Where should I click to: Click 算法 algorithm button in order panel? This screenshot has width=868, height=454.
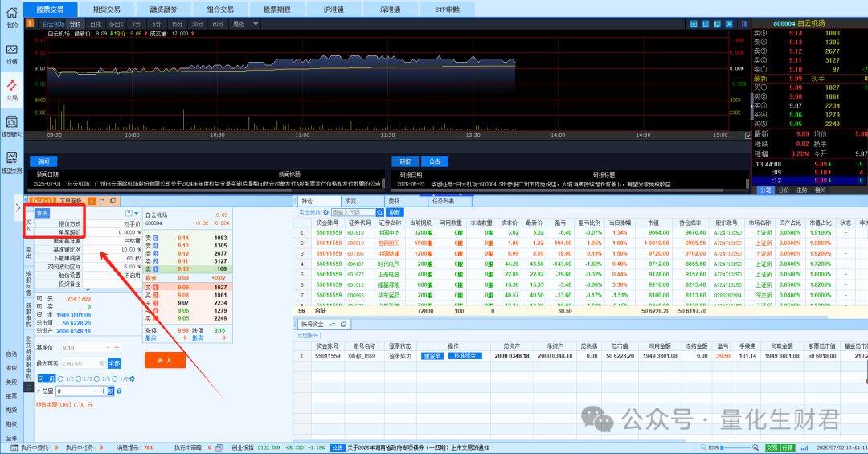pos(43,213)
